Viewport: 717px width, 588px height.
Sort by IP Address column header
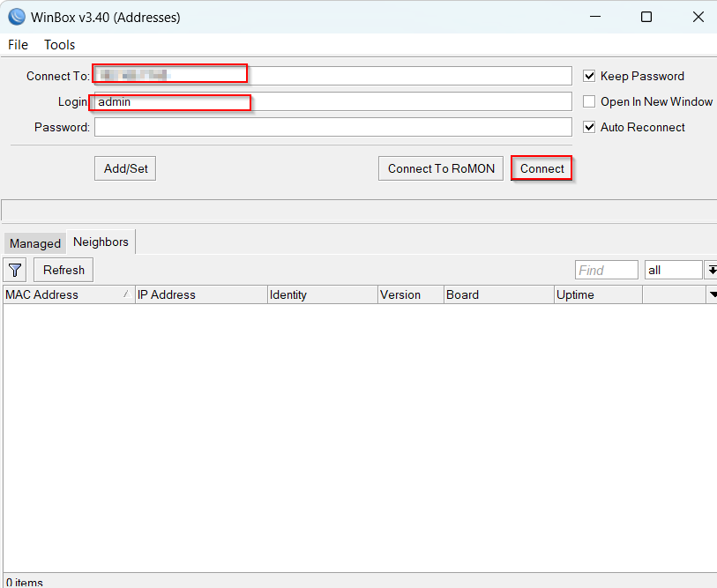[201, 294]
